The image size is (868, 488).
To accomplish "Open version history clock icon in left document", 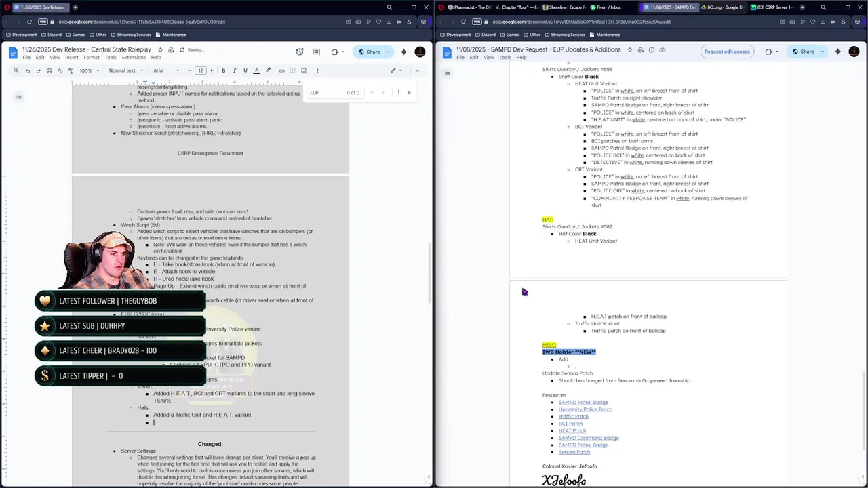I will (x=300, y=52).
